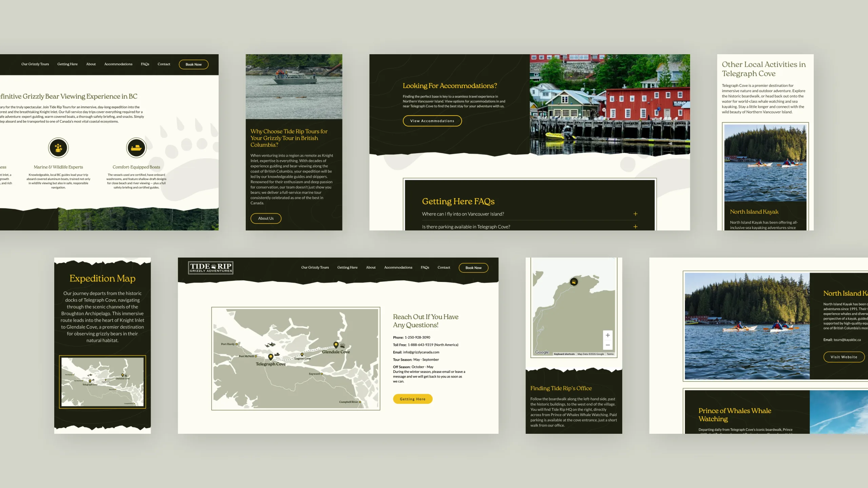Select Accommodations in the nav beside the Tide Rip logo
The height and width of the screenshot is (488, 868).
click(398, 267)
